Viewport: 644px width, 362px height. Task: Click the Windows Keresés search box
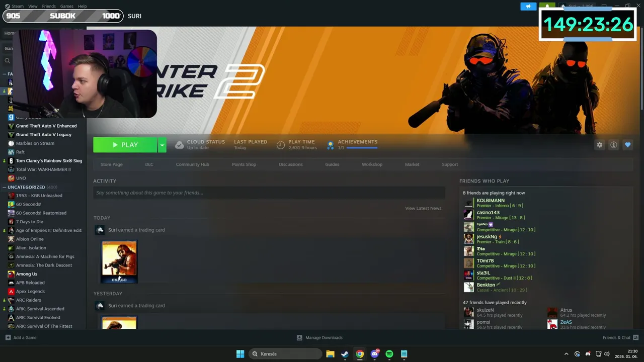[x=286, y=354]
